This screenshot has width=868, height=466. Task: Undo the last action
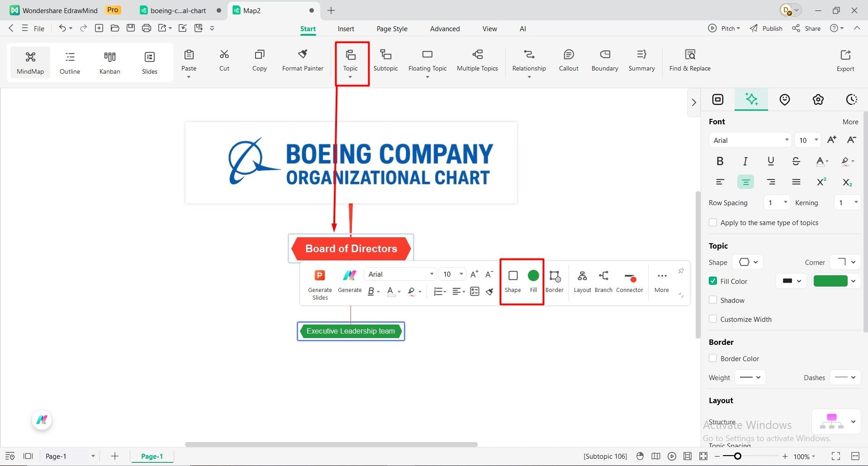coord(62,28)
